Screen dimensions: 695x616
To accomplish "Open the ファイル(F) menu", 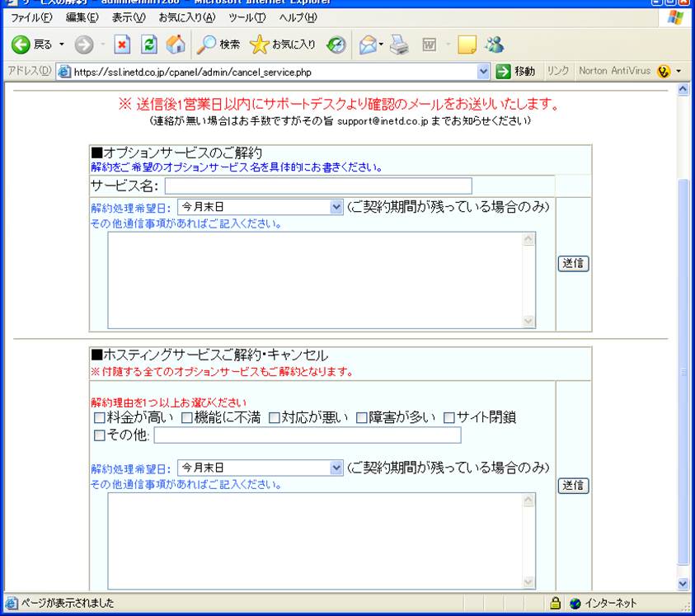I will pyautogui.click(x=31, y=18).
